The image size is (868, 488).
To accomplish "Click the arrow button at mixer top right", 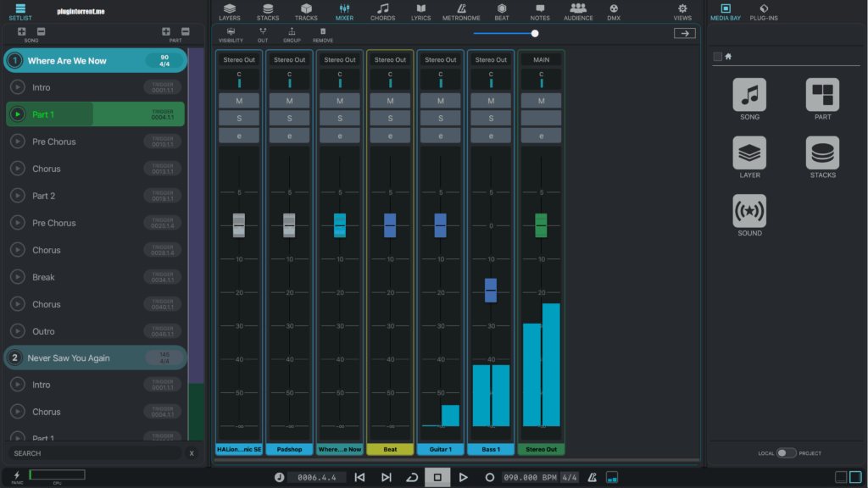I will pyautogui.click(x=685, y=34).
